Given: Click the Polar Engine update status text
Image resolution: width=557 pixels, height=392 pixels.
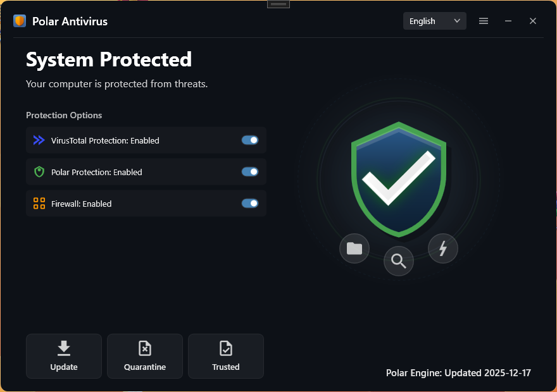Looking at the screenshot, I should click(x=458, y=372).
